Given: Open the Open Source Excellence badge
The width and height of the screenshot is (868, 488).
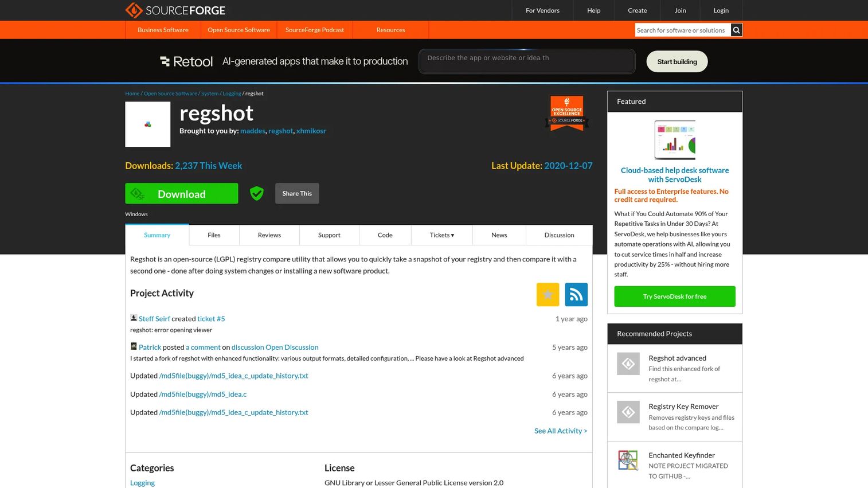Looking at the screenshot, I should (567, 113).
